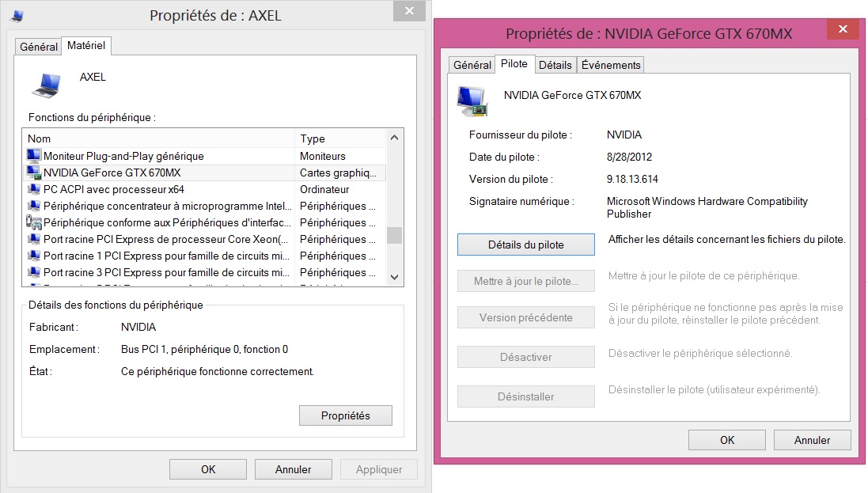Screen dimensions: 868x493
Task: Click icon beside Périphérique conforme aux Périphériques d'interface
Action: click(34, 222)
